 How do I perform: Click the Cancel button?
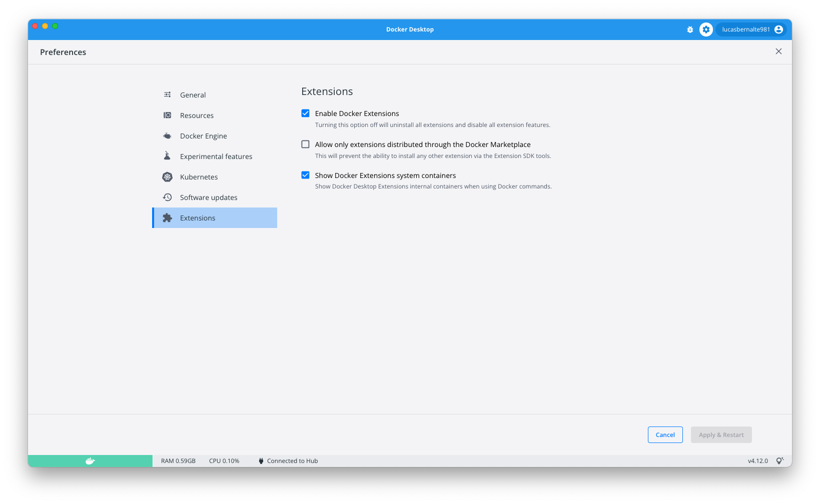click(x=665, y=434)
